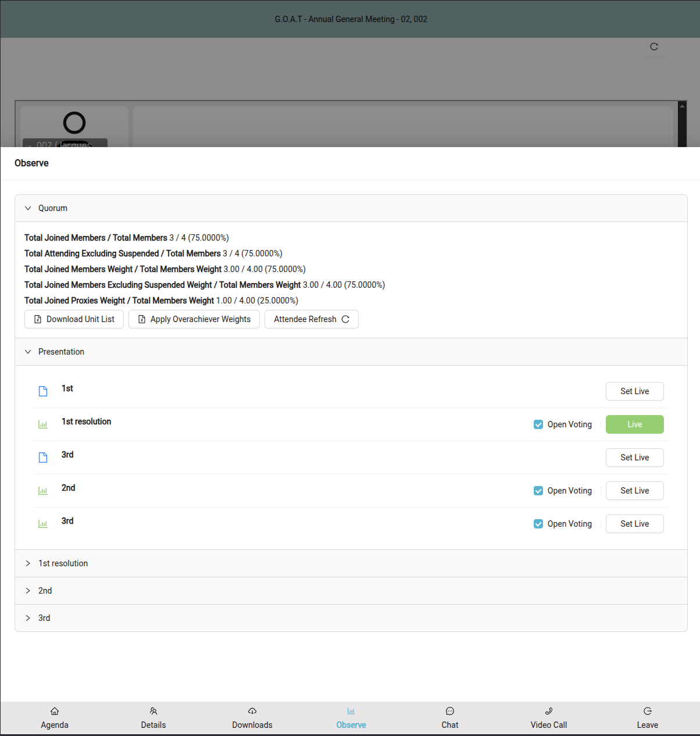This screenshot has width=700, height=736.
Task: Switch to the Observe tab
Action: tap(351, 718)
